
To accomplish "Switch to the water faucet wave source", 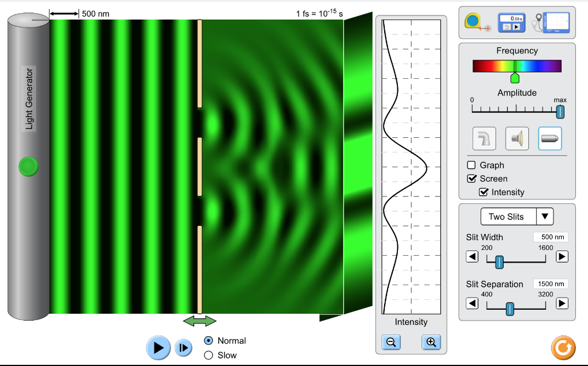I will click(483, 138).
